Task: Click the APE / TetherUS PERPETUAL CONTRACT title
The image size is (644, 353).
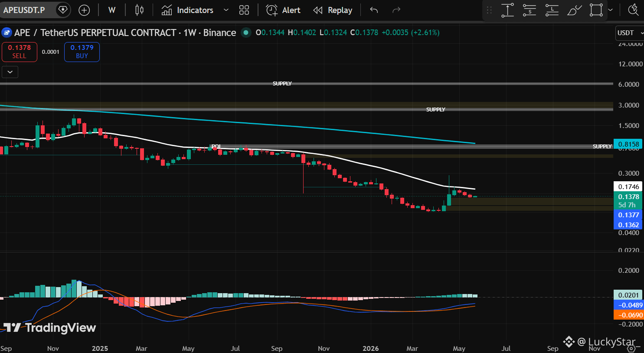Action: tap(125, 33)
